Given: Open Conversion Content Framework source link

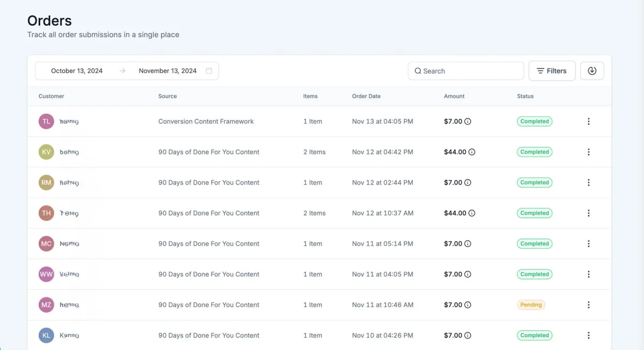Looking at the screenshot, I should 206,121.
